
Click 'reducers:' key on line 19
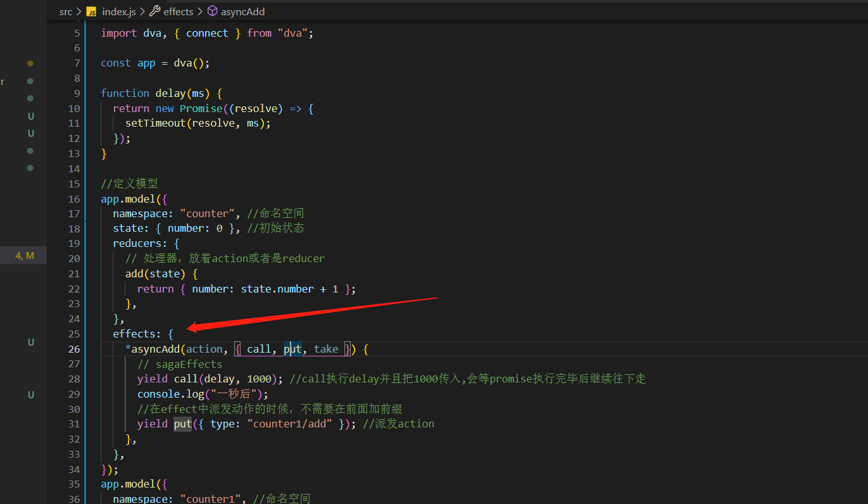click(141, 243)
